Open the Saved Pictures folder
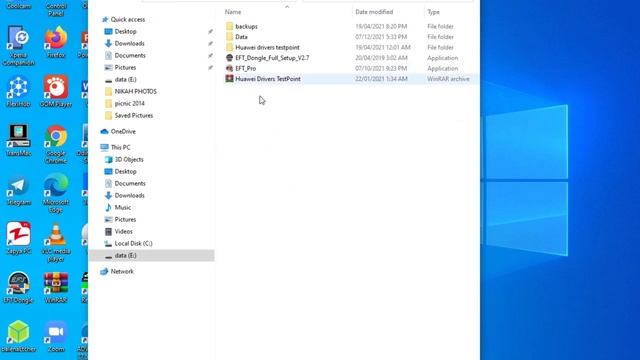Image resolution: width=640 pixels, height=360 pixels. click(133, 116)
